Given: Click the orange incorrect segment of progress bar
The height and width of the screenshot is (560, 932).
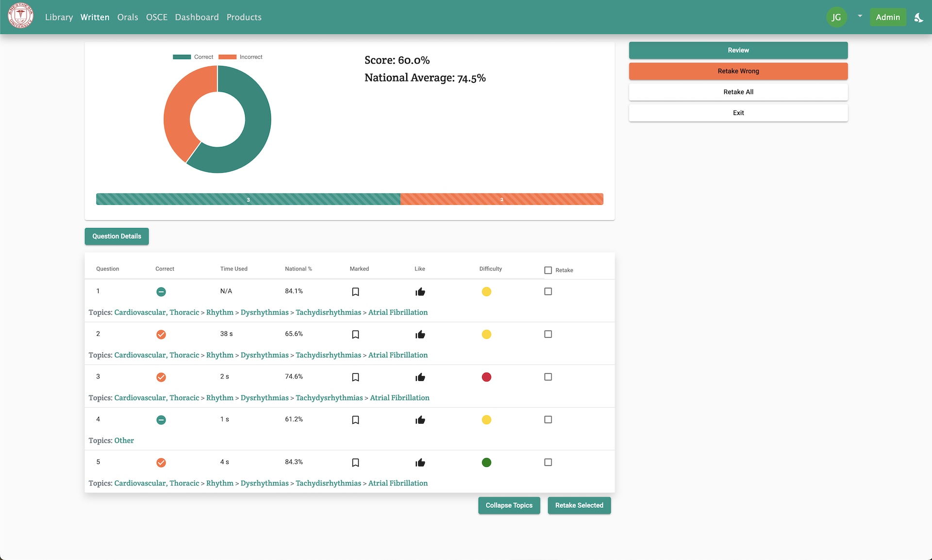Looking at the screenshot, I should click(x=501, y=199).
